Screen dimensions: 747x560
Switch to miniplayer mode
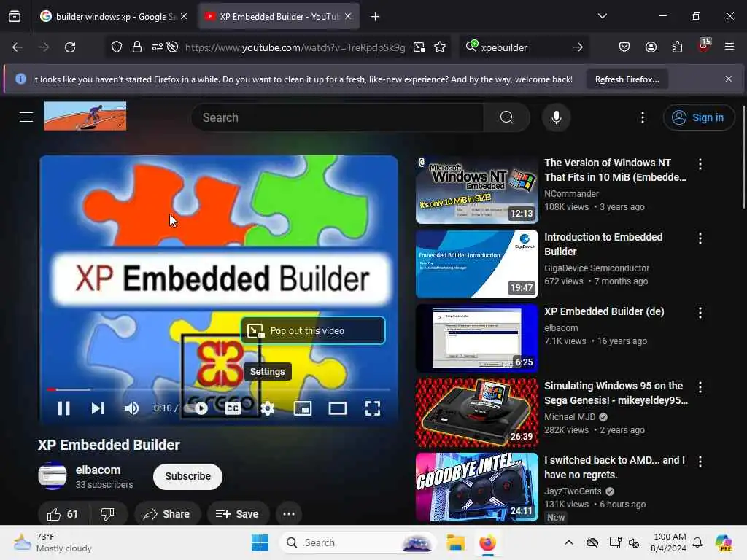pos(303,408)
